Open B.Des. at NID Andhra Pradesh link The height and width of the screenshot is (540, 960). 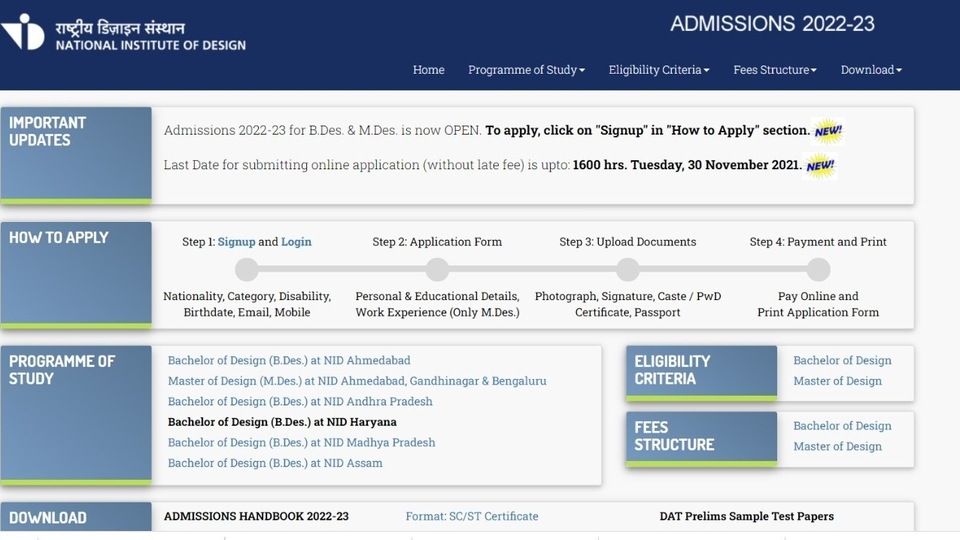tap(300, 402)
